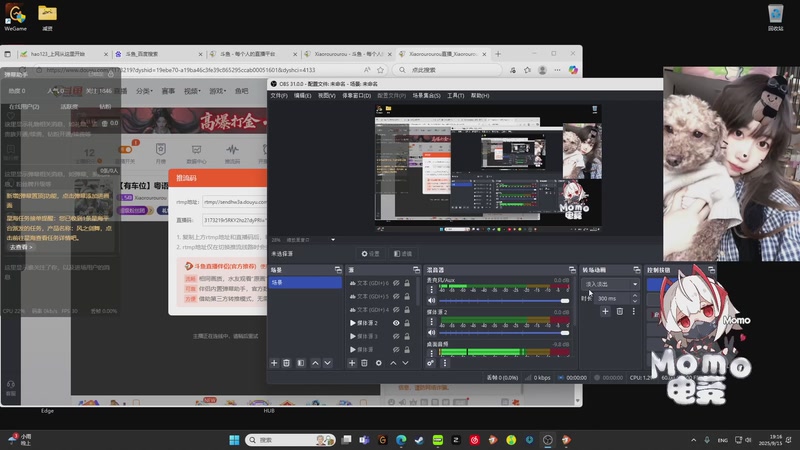Expand the 视频 dropdown in Douyu navigation
Viewport: 800px width, 450px height.
coord(192,91)
